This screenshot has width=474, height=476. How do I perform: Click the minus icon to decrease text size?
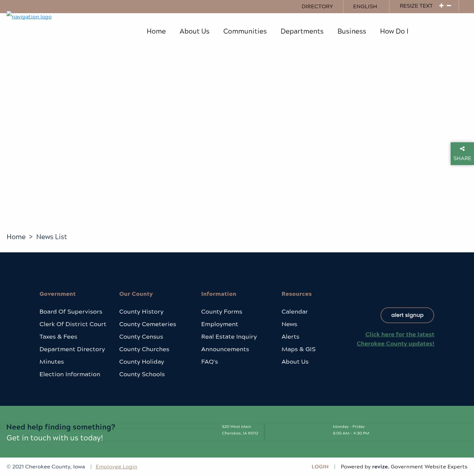[x=449, y=6]
